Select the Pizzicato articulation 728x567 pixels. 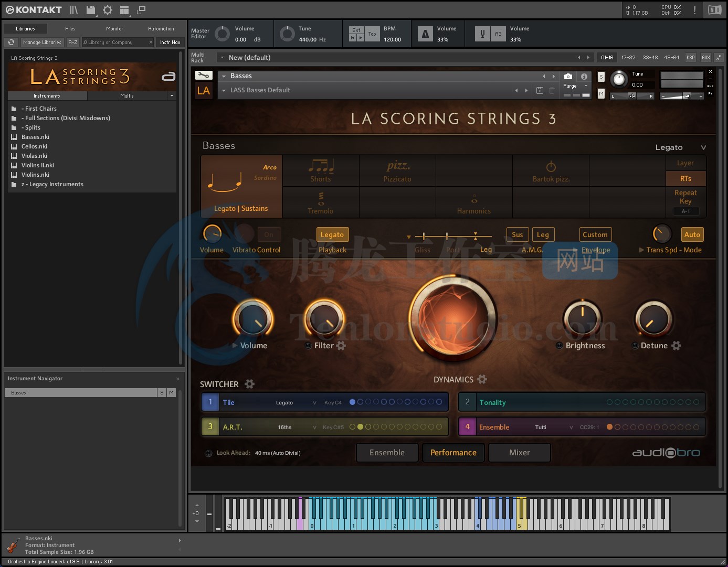(x=397, y=171)
